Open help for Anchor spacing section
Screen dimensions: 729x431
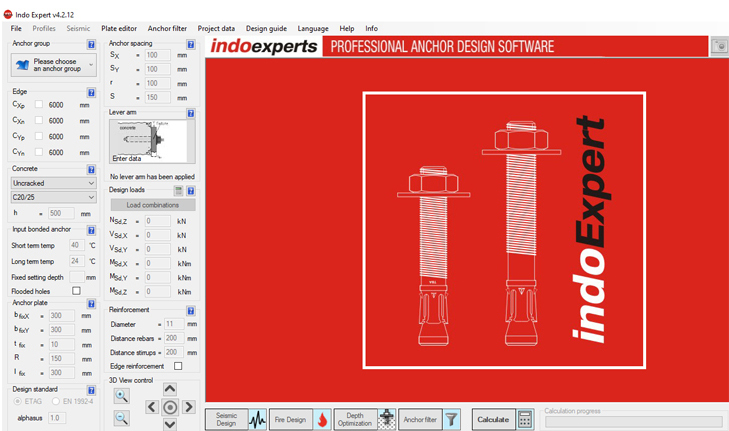191,44
